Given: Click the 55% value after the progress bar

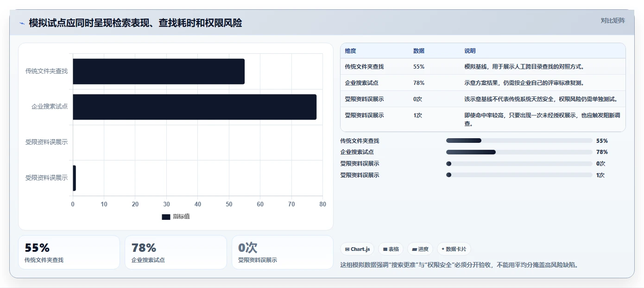Looking at the screenshot, I should tap(602, 141).
